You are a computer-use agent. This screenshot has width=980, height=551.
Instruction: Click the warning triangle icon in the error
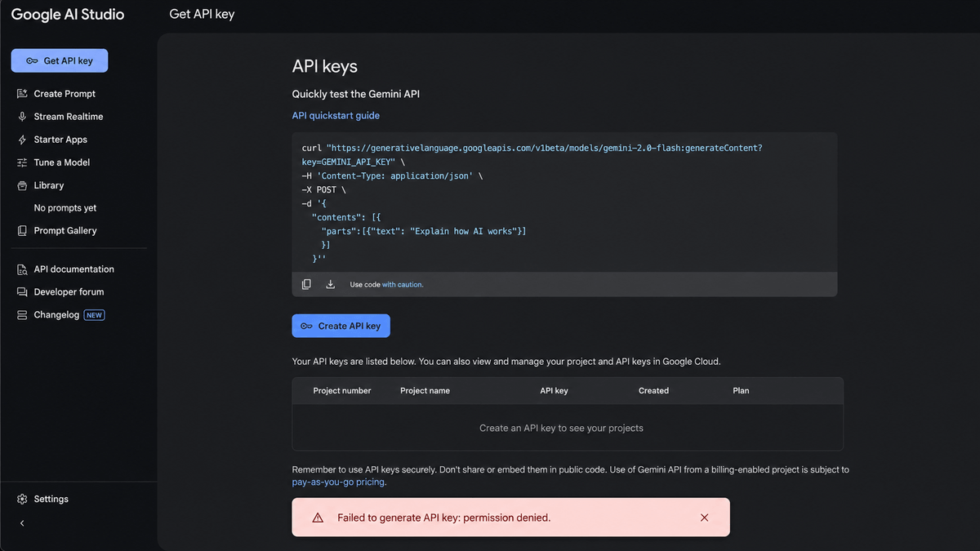[318, 518]
